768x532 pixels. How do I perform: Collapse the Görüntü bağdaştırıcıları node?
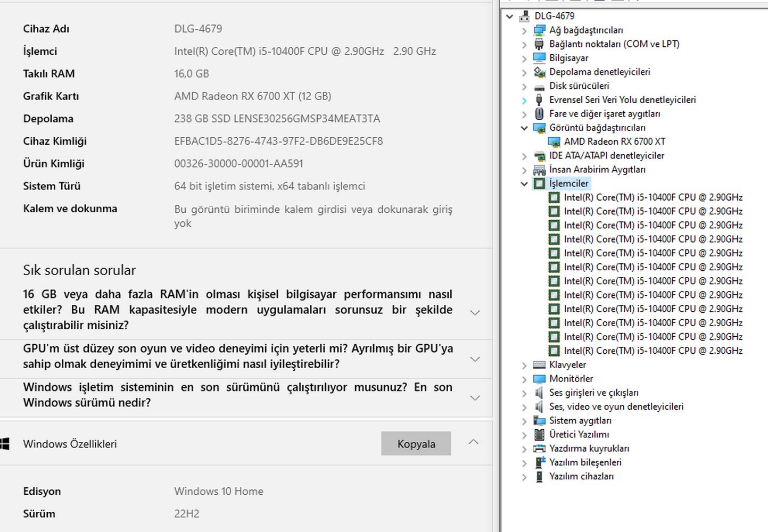tap(524, 128)
